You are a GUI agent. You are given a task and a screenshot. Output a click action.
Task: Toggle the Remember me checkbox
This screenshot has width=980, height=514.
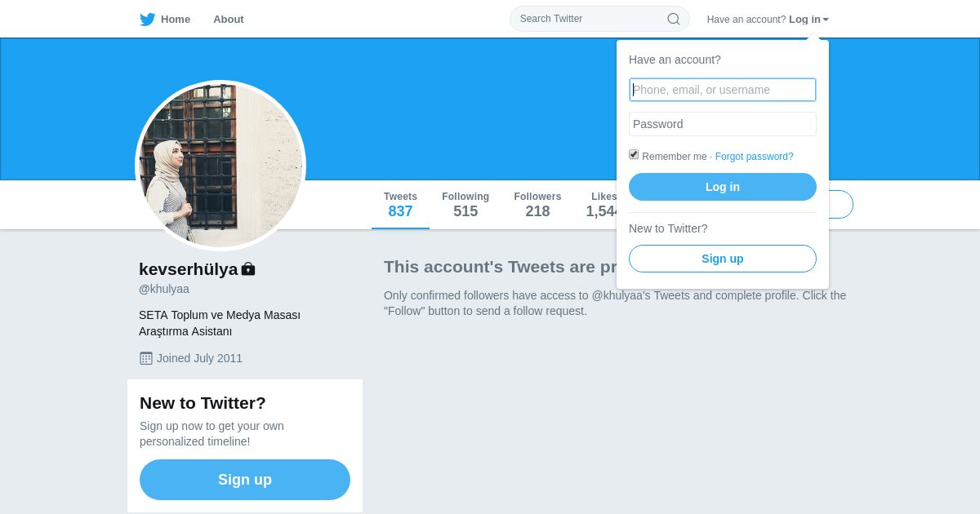[x=634, y=154]
